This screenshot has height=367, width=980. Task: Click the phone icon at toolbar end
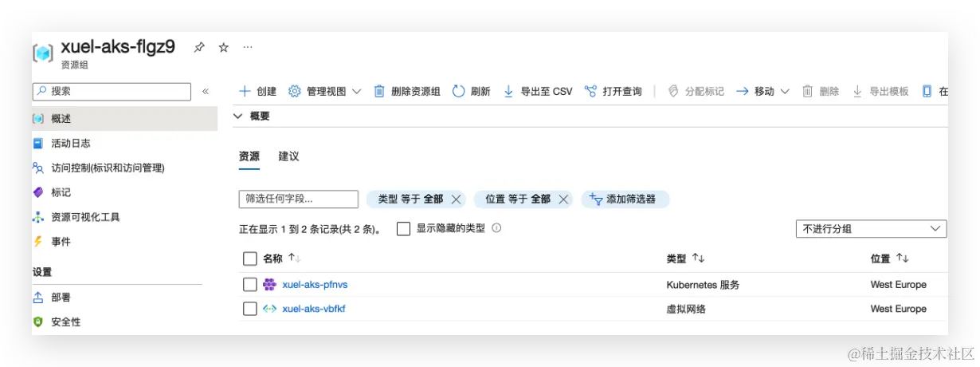pos(927,92)
